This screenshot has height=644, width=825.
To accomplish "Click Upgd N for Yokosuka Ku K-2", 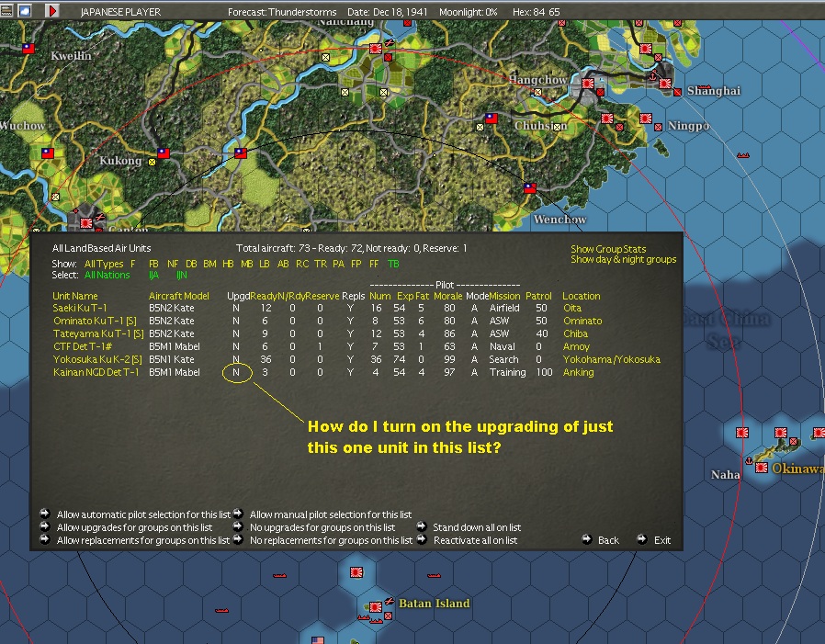I will 236,359.
